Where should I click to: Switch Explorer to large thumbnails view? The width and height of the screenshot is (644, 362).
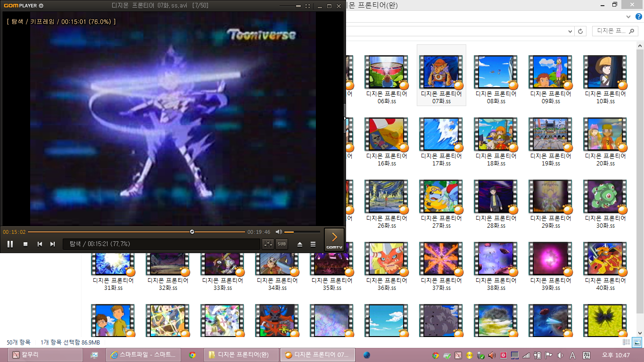(636, 342)
